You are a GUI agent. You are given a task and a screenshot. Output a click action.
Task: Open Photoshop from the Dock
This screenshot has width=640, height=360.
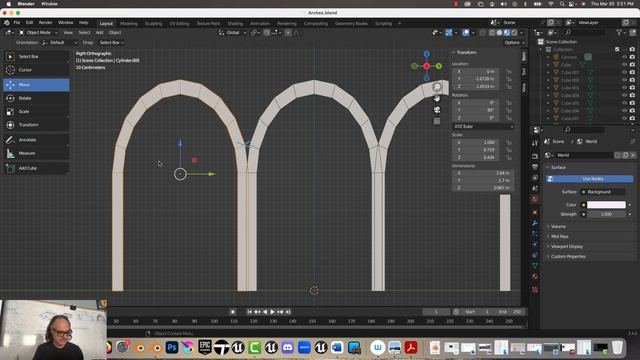(172, 348)
